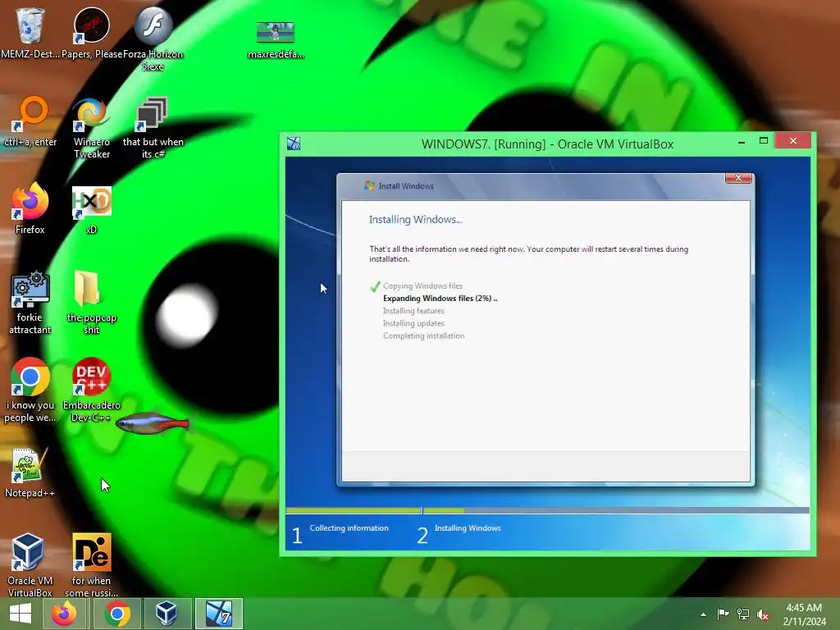Open the taskbar clock and date
Screen dimensions: 840x630
[x=804, y=614]
